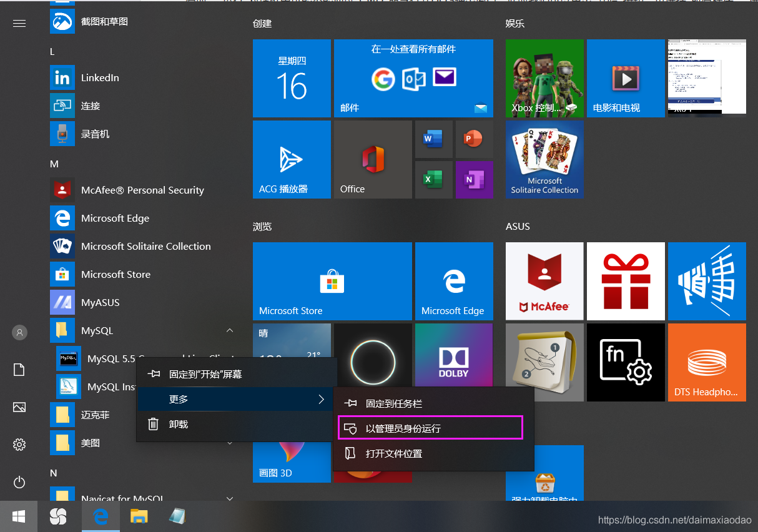This screenshot has width=758, height=532.
Task: Open the calendar tile showing 星期四 16
Action: coord(292,78)
